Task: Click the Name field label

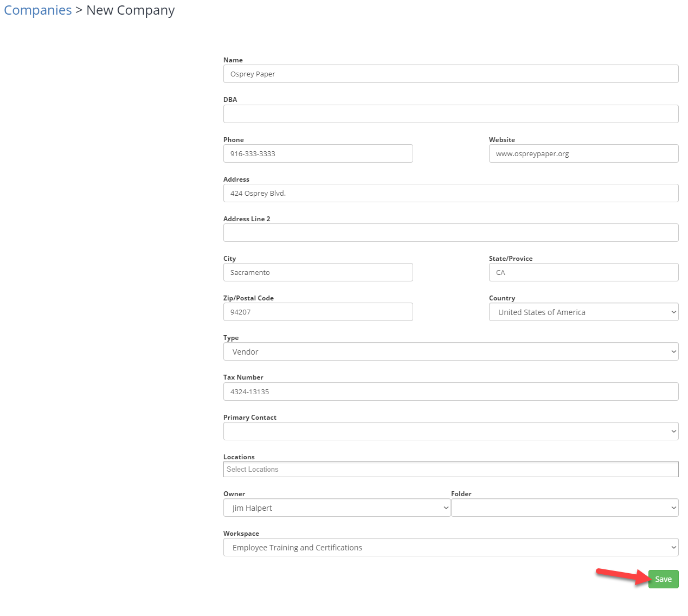Action: (x=233, y=60)
